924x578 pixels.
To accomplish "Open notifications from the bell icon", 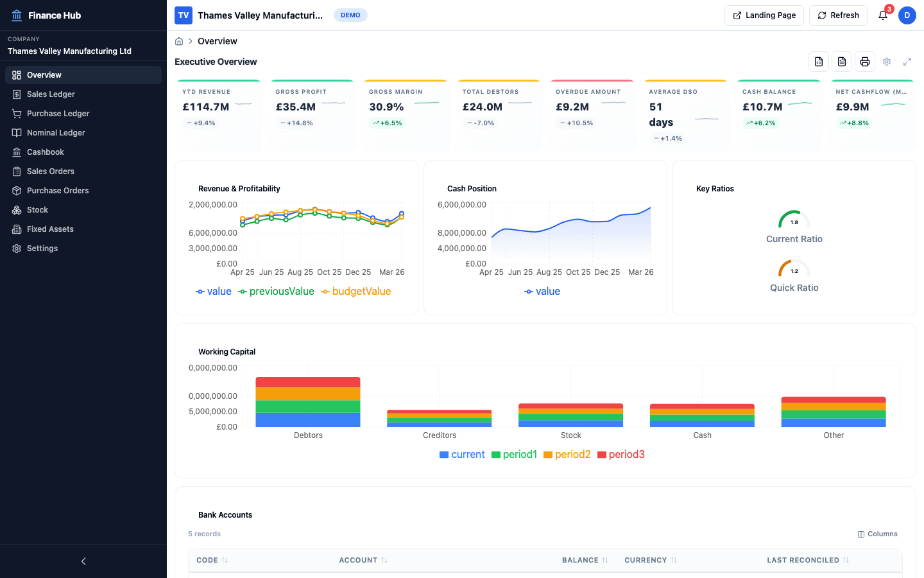I will click(882, 15).
